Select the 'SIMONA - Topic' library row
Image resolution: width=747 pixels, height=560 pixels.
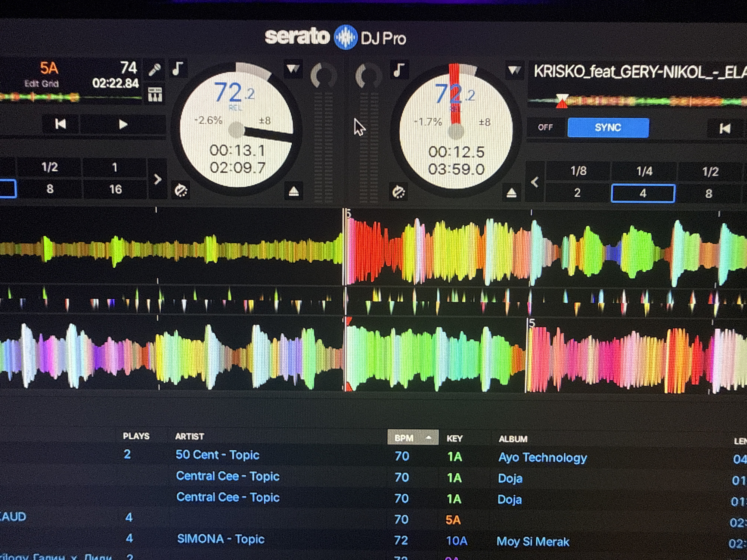373,540
